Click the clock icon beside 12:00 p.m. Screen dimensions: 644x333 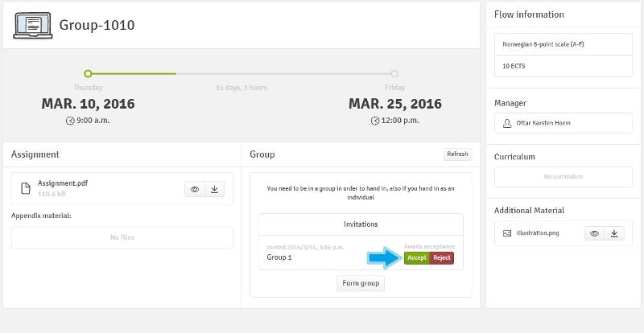click(x=375, y=121)
